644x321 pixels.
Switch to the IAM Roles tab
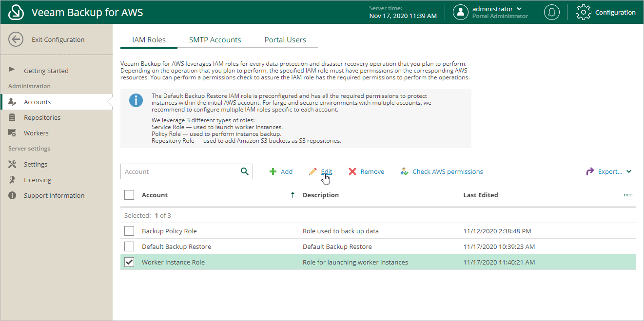click(149, 40)
